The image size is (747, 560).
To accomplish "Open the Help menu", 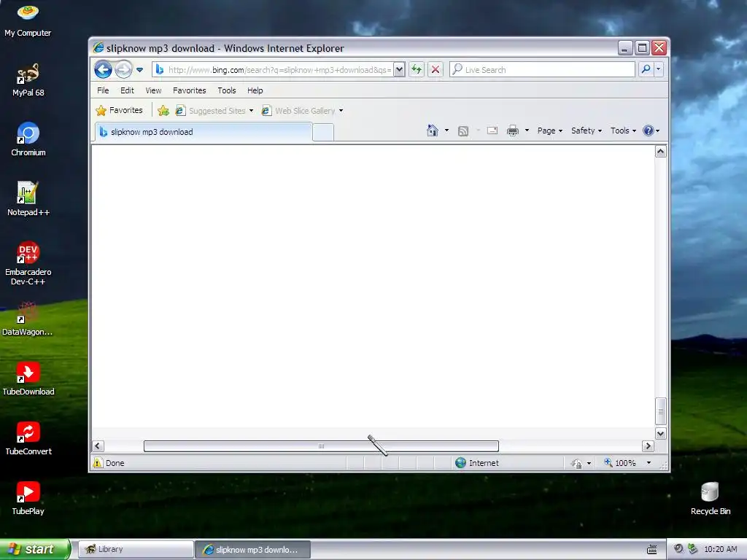I will pyautogui.click(x=255, y=90).
